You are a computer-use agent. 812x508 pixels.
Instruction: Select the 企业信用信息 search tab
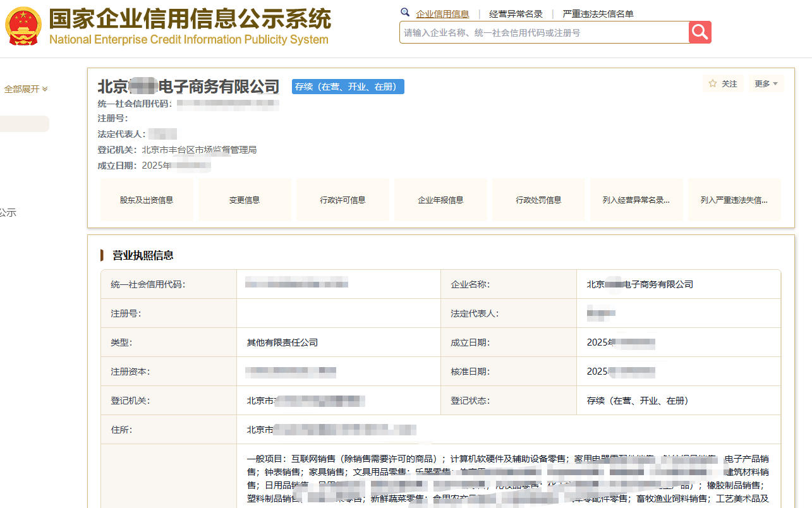[442, 14]
